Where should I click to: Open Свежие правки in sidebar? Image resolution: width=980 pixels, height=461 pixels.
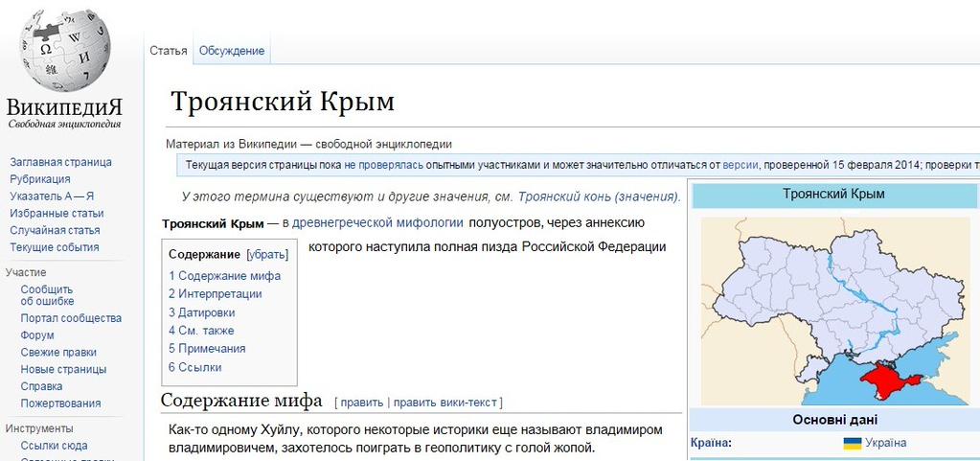[58, 352]
